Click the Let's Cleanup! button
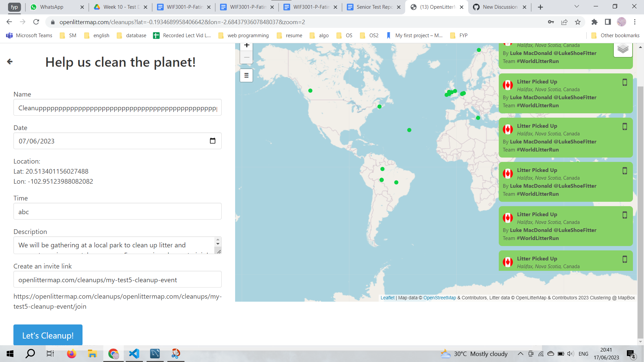Viewport: 644px width, 362px height. click(48, 335)
